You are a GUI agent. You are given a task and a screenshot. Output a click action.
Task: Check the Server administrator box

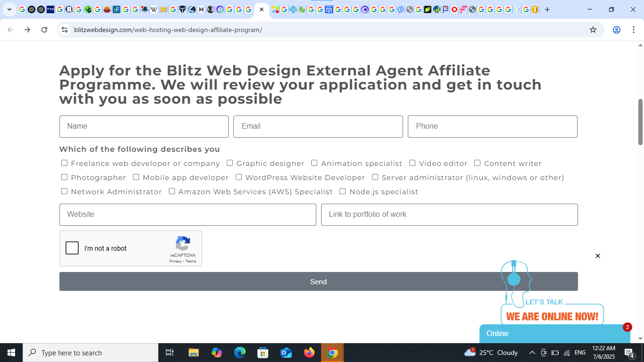(x=375, y=177)
